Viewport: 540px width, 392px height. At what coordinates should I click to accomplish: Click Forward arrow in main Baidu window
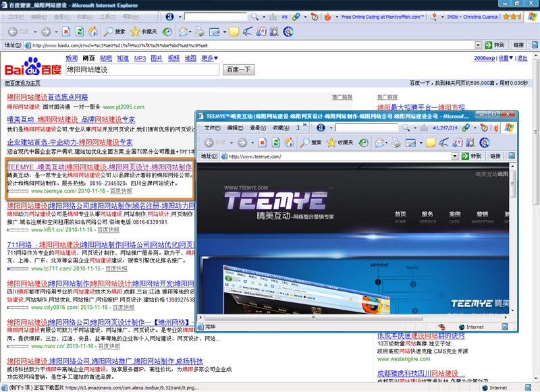tap(46, 32)
